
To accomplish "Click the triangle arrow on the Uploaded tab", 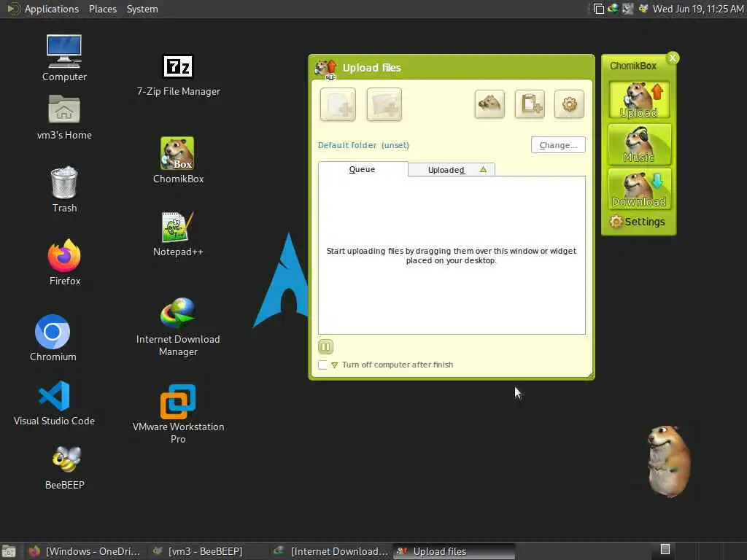I will [483, 169].
